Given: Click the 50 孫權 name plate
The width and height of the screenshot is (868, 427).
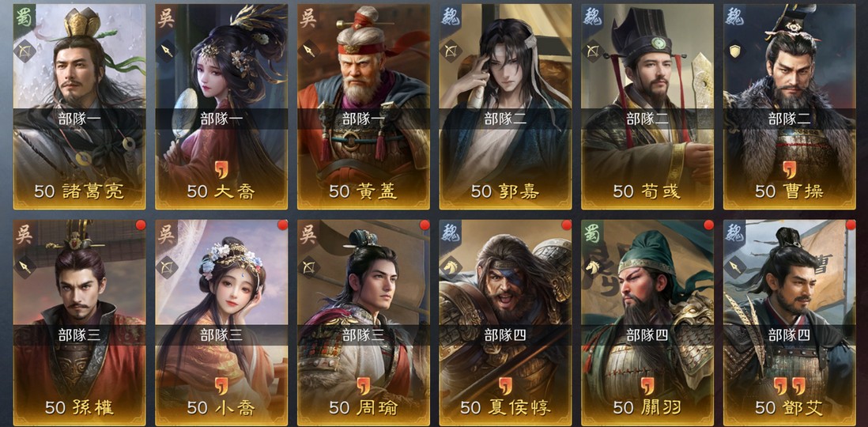Looking at the screenshot, I should click(x=80, y=407).
